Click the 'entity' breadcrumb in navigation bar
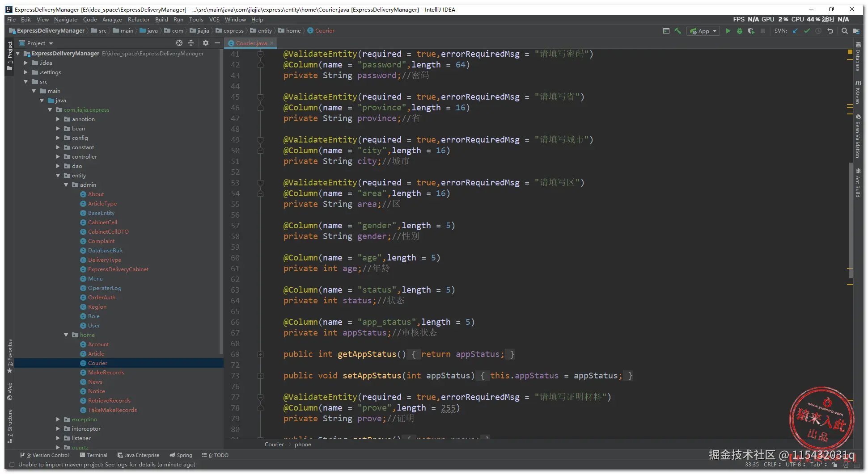Viewport: 868px width, 474px height. [x=264, y=31]
